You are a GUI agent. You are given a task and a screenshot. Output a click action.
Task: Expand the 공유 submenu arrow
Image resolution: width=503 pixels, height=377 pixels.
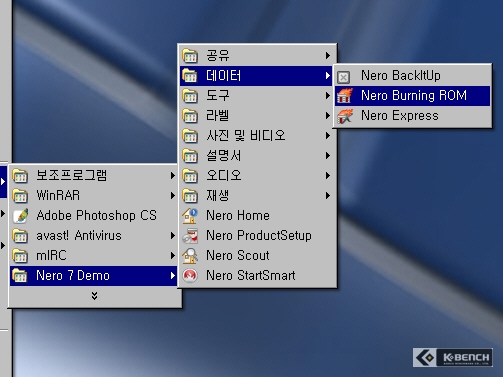328,56
